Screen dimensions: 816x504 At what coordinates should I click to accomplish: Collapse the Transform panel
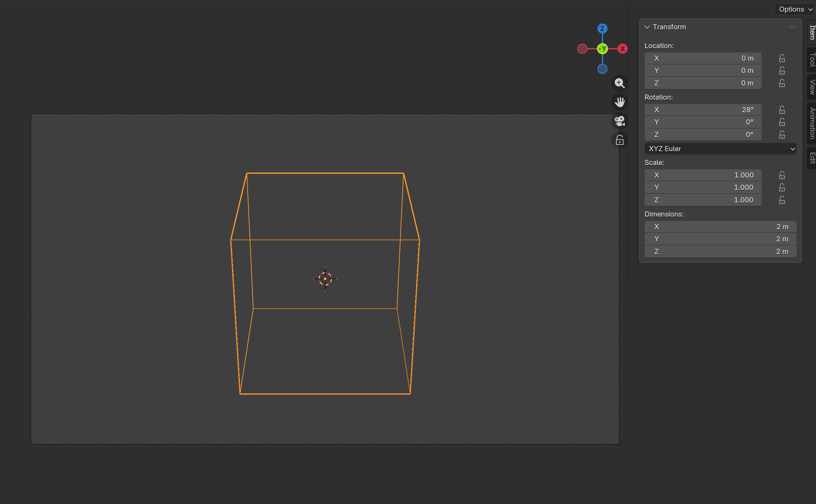(x=647, y=27)
